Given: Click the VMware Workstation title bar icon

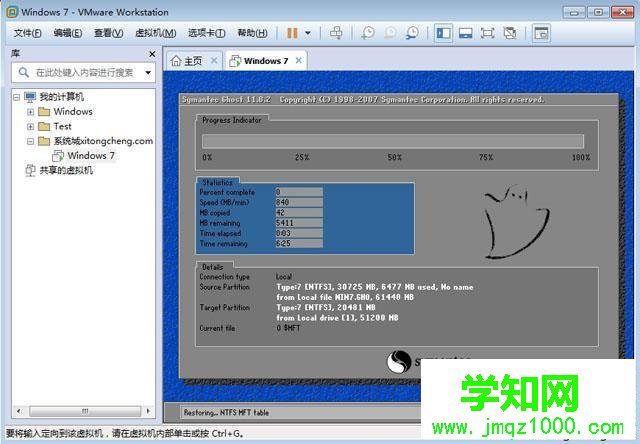Looking at the screenshot, I should pyautogui.click(x=12, y=12).
